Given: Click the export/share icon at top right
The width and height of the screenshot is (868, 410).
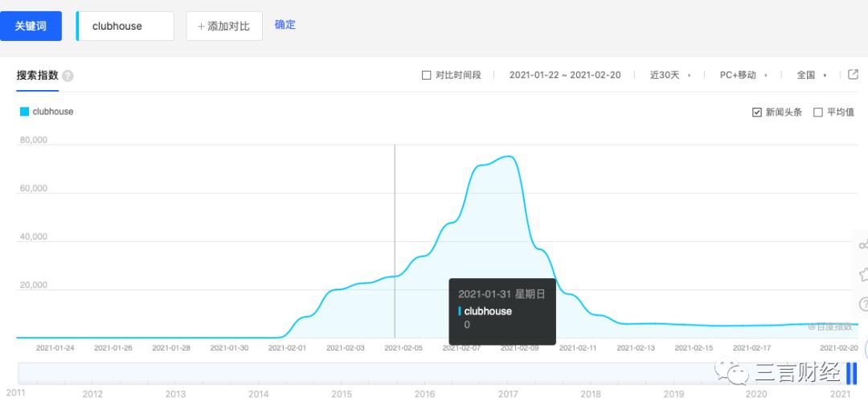Looking at the screenshot, I should click(853, 75).
